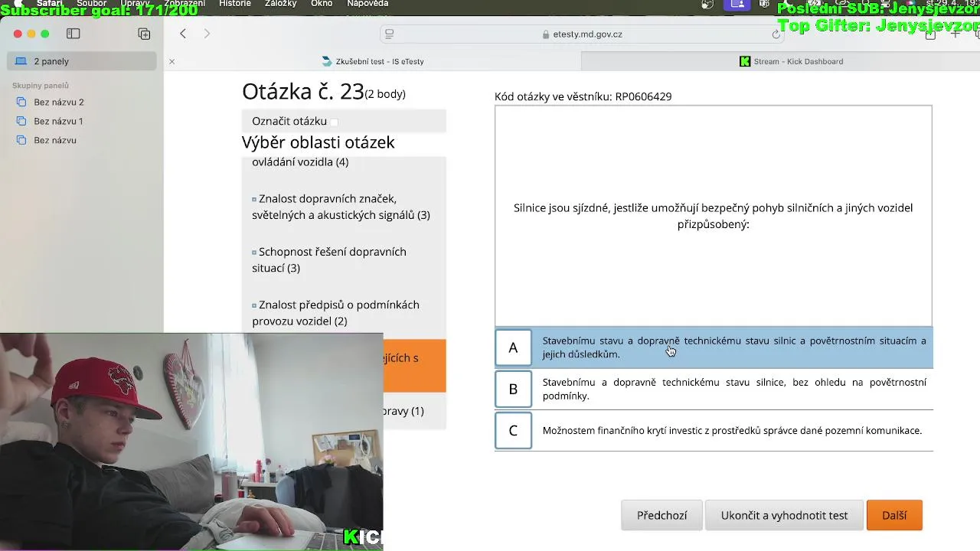The width and height of the screenshot is (980, 551).
Task: Open the Historie menu
Action: pyautogui.click(x=235, y=4)
